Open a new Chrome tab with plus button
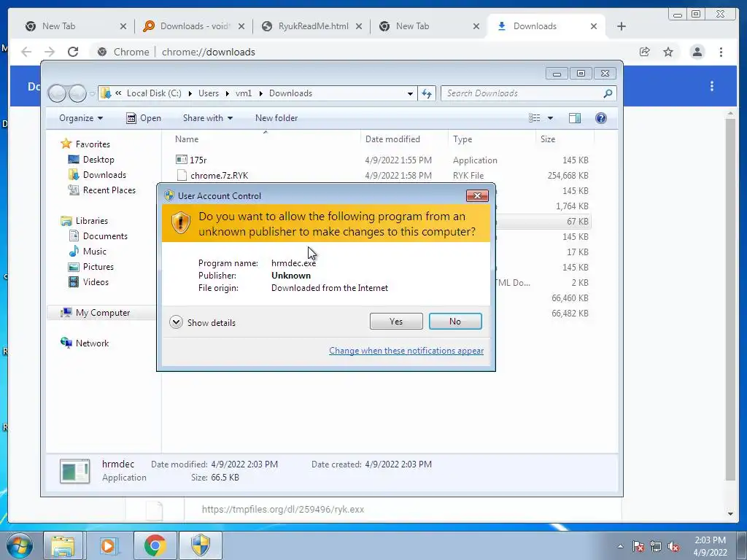Viewport: 747px width, 560px height. 622,26
